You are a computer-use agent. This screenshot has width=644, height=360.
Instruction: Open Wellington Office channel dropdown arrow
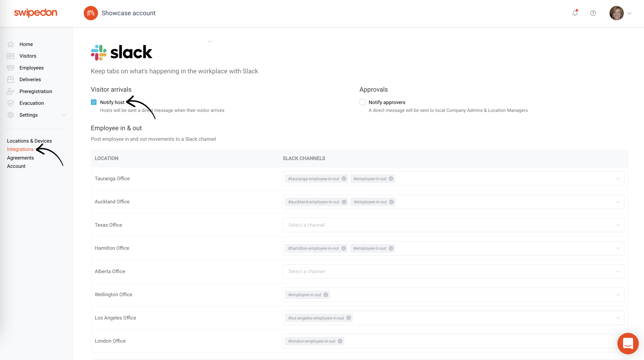click(x=618, y=295)
